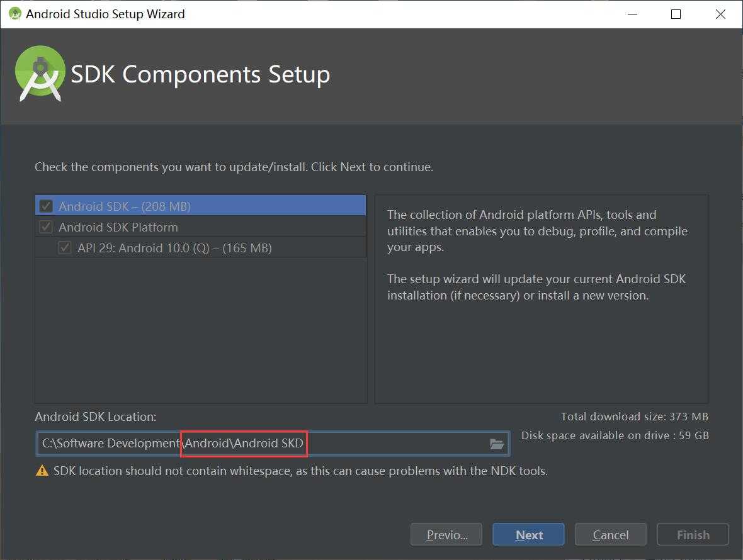Select the Android SDK Platform row
Image resolution: width=743 pixels, height=560 pixels.
[x=200, y=227]
